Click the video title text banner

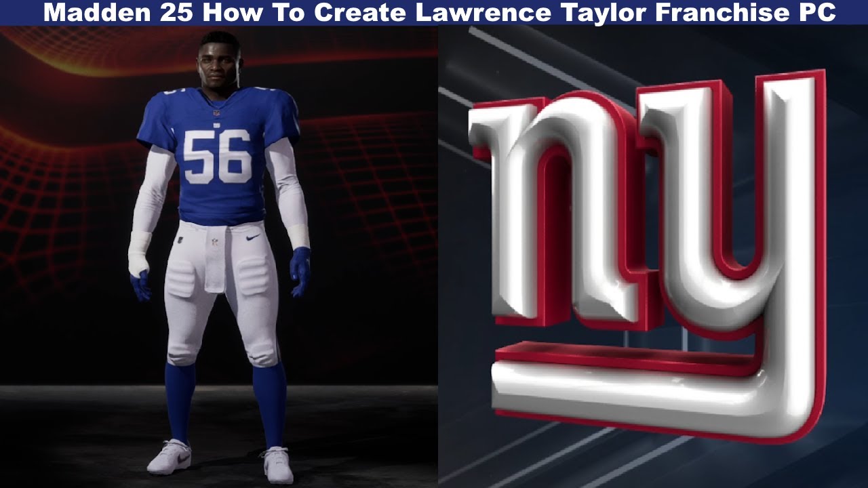434,12
